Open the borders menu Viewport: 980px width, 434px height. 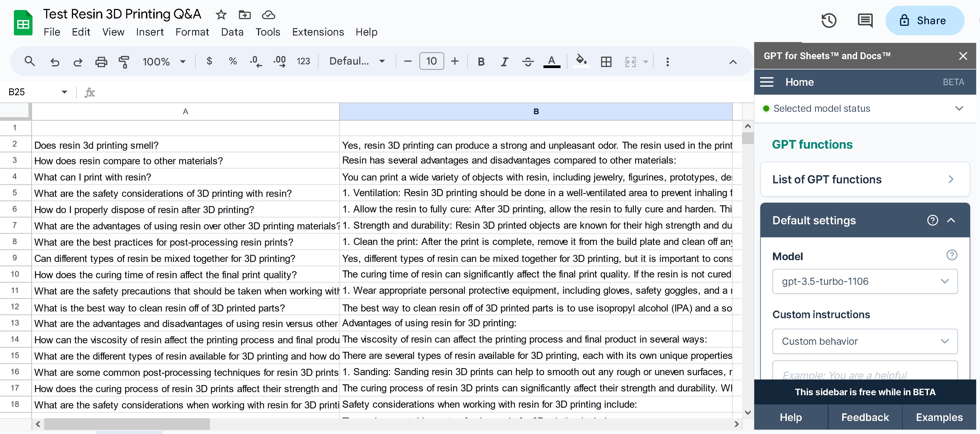click(606, 62)
